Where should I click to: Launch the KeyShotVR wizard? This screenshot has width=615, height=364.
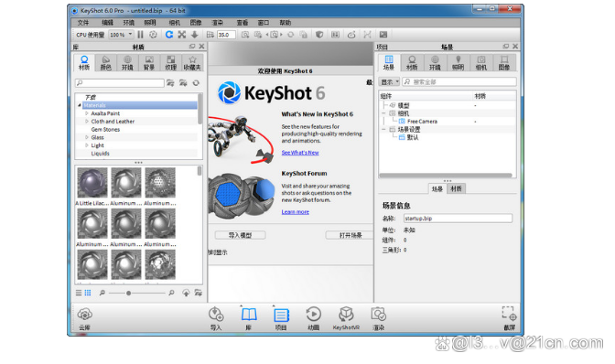tap(346, 317)
